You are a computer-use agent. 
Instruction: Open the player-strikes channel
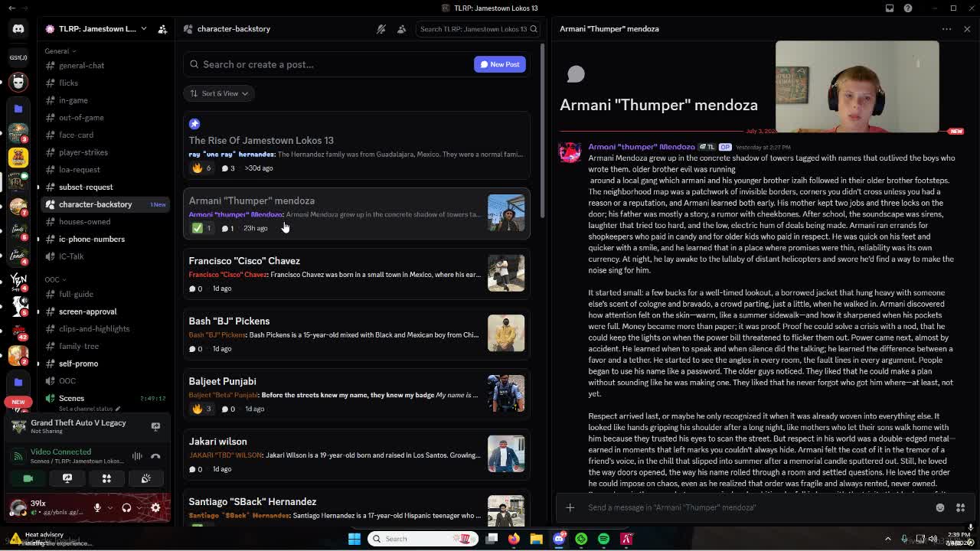click(106, 152)
